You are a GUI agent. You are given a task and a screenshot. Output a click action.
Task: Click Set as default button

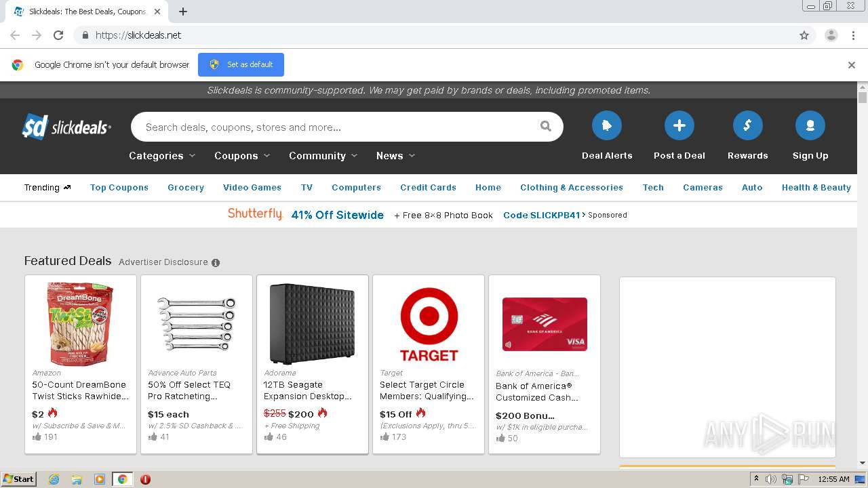pos(241,65)
